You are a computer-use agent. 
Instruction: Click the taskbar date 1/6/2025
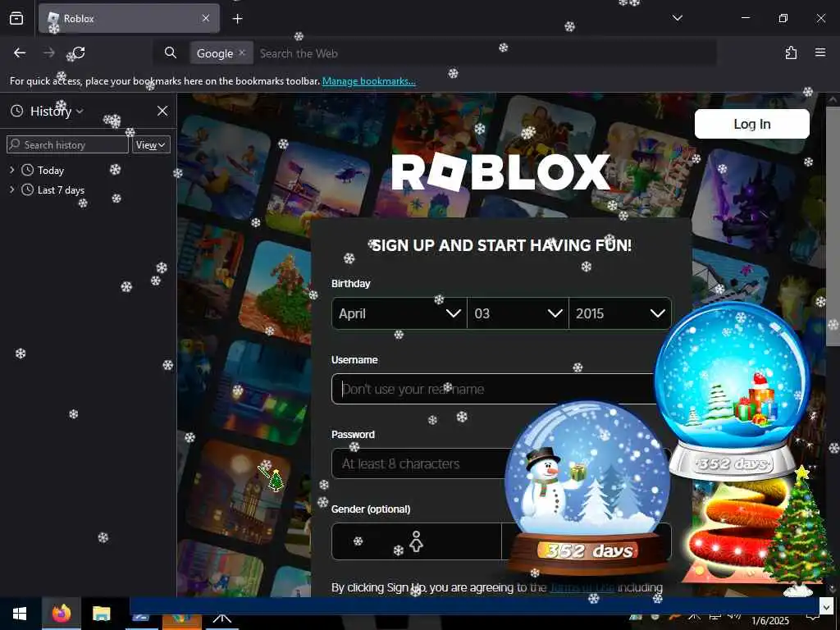pyautogui.click(x=769, y=621)
